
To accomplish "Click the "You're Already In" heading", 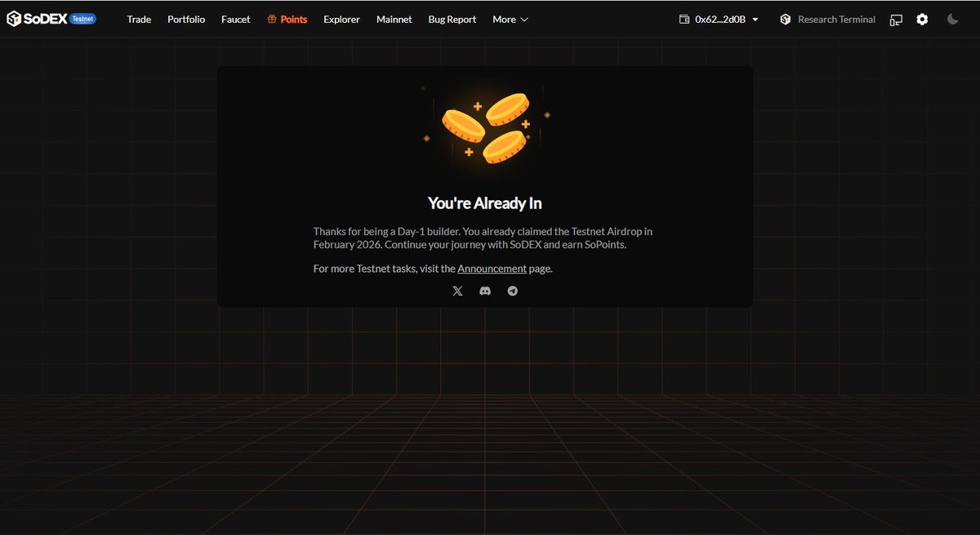I will [485, 203].
